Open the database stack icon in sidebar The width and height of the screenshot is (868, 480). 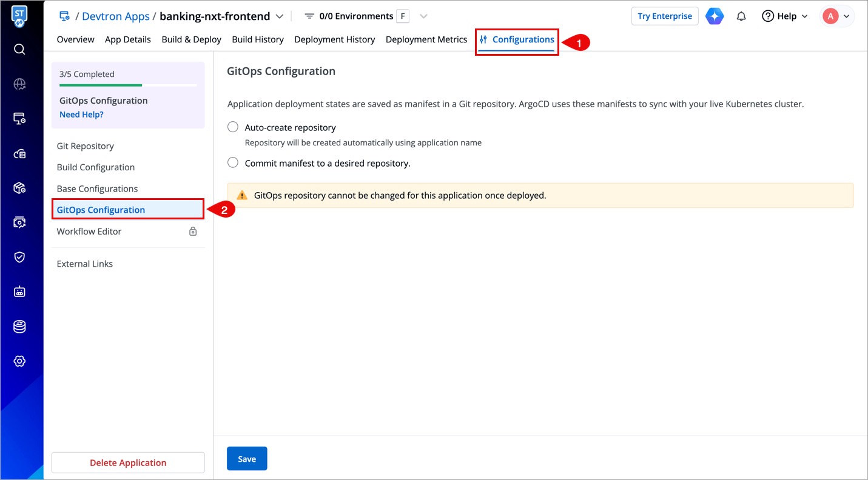(19, 327)
